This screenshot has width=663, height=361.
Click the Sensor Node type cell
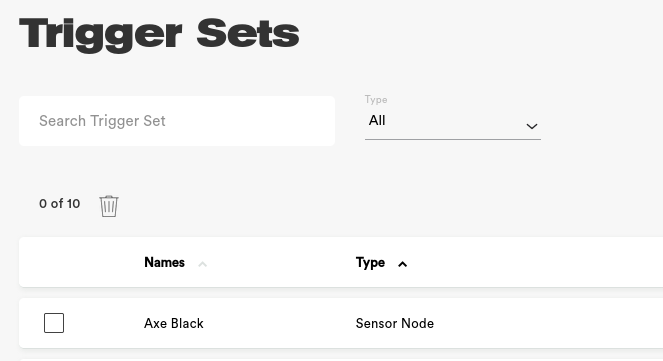click(395, 323)
